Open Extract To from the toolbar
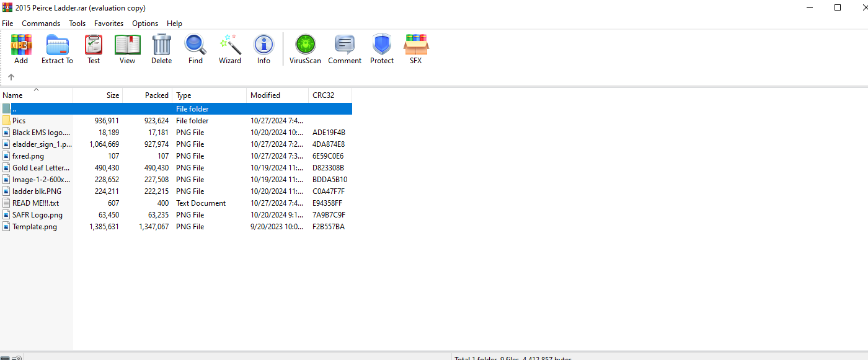The image size is (868, 360). point(57,49)
